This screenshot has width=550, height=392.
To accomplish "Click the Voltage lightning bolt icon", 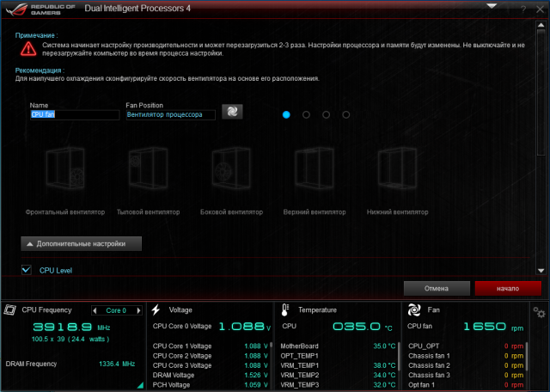I will (x=156, y=309).
